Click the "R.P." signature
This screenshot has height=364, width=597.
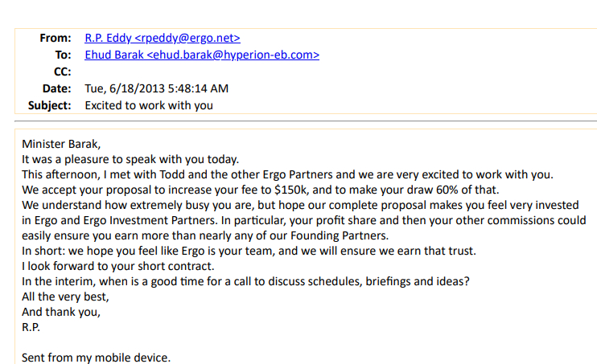tap(31, 327)
